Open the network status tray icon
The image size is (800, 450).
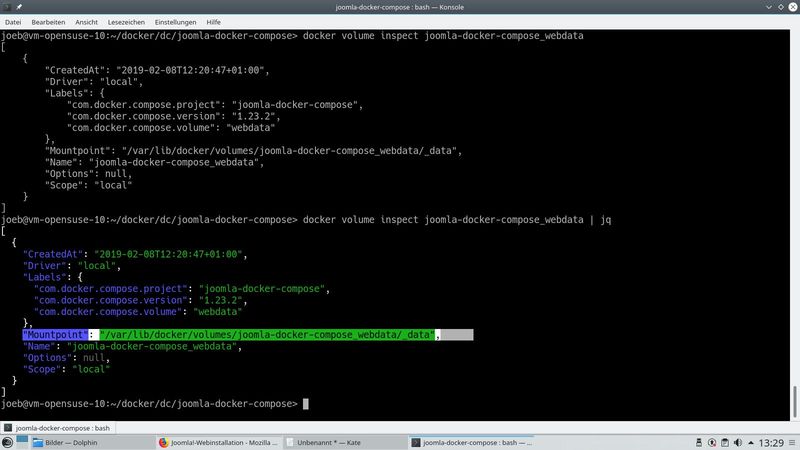711,442
